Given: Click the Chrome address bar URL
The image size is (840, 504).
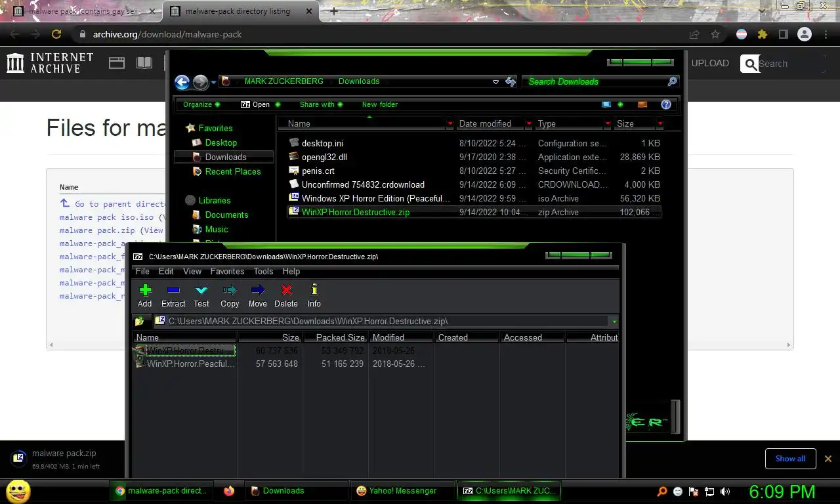Looking at the screenshot, I should pos(167,34).
